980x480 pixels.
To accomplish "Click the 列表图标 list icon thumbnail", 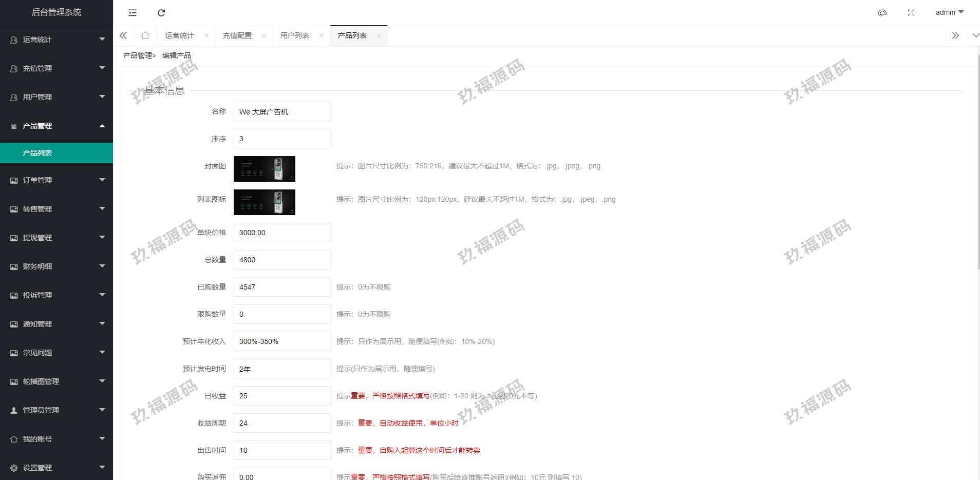I will pos(265,202).
